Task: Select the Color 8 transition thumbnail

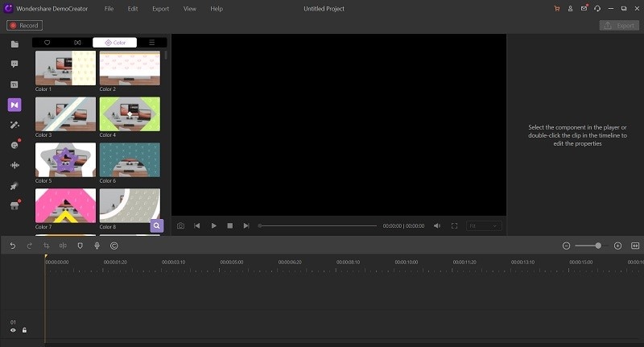Action: click(x=130, y=206)
